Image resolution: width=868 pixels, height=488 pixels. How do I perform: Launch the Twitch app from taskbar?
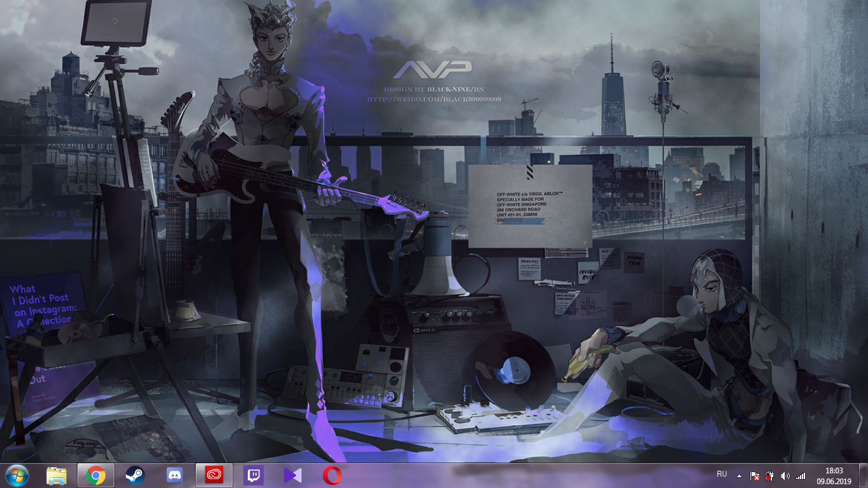[x=254, y=475]
